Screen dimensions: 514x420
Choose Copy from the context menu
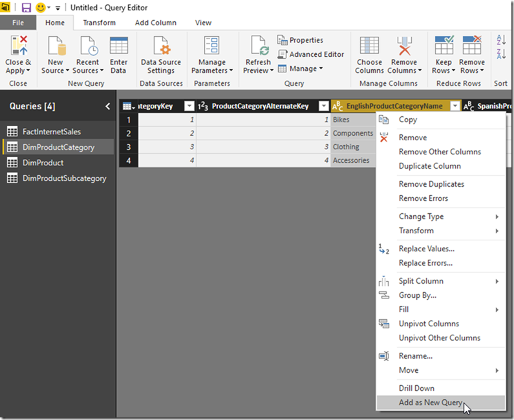pyautogui.click(x=441, y=120)
